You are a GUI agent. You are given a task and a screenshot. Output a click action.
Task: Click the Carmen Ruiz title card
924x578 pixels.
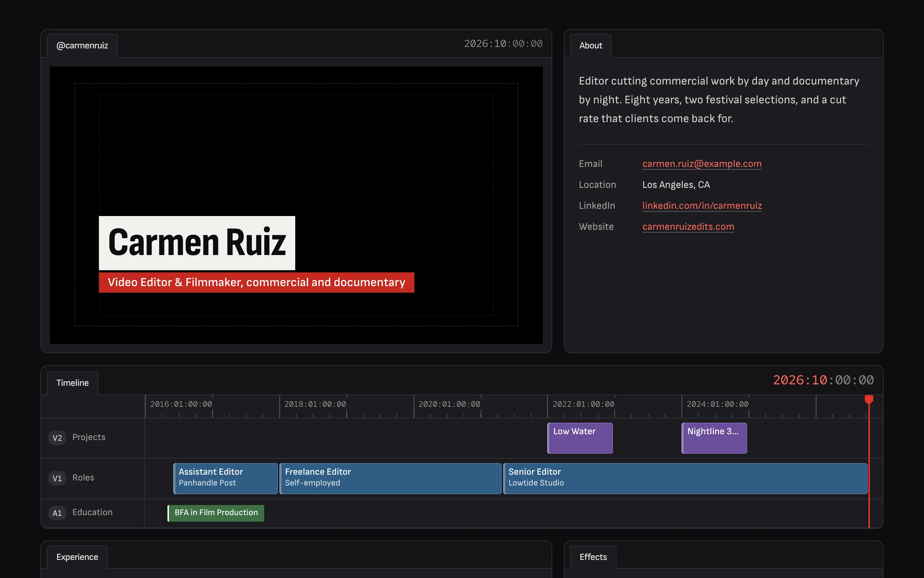pyautogui.click(x=197, y=243)
